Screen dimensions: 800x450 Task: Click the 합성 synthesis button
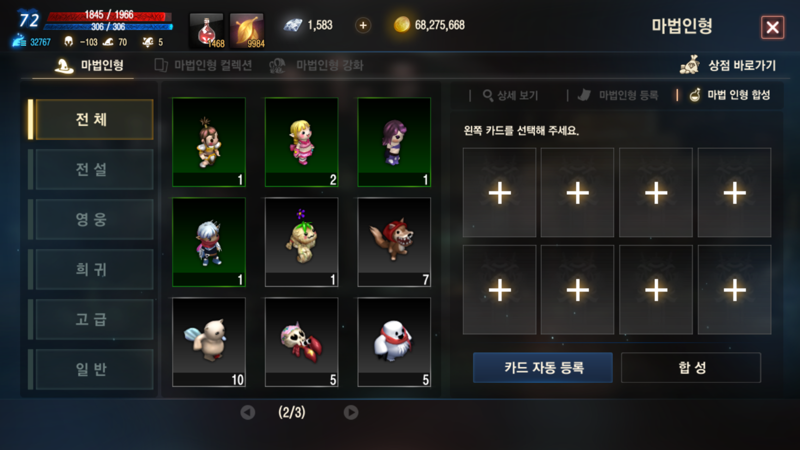[691, 367]
